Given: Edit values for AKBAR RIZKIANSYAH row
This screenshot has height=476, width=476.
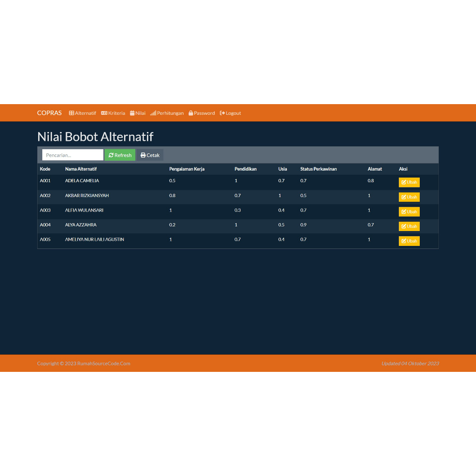Looking at the screenshot, I should click(x=409, y=197).
